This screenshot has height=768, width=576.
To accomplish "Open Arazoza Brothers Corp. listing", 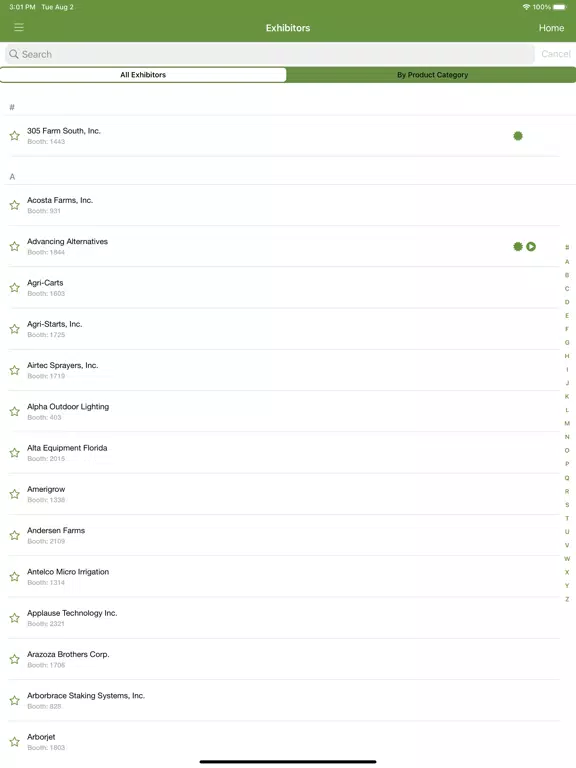I will click(284, 659).
